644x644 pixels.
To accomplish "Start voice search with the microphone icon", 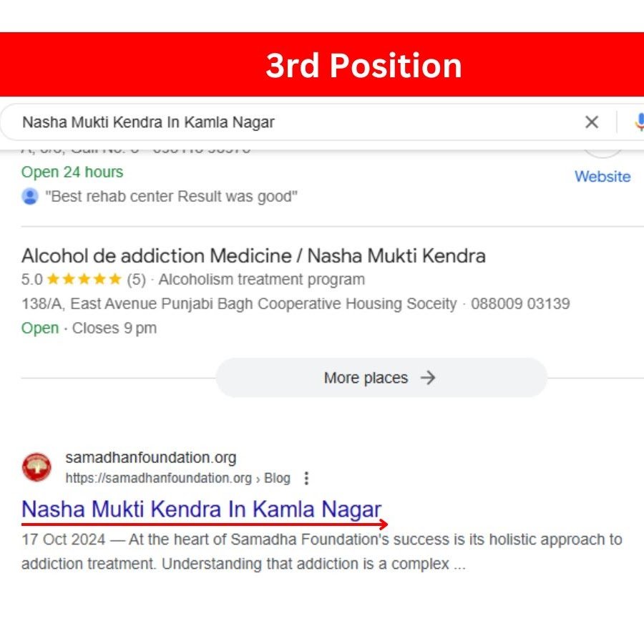I will point(639,122).
